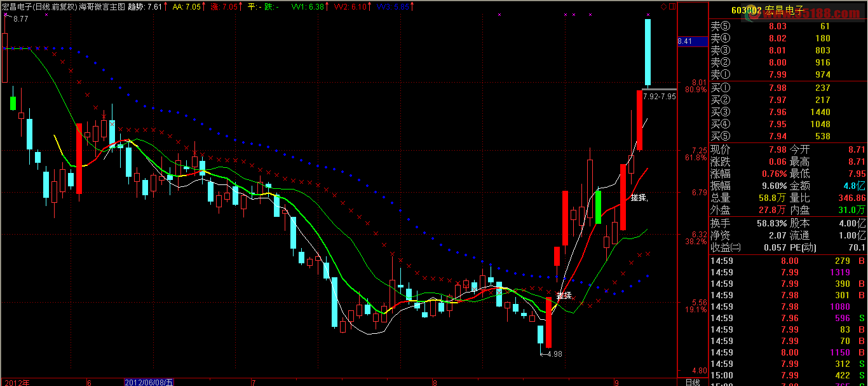Select the 买⑤ bid row at 7.94
The width and height of the screenshot is (868, 386).
click(x=787, y=136)
